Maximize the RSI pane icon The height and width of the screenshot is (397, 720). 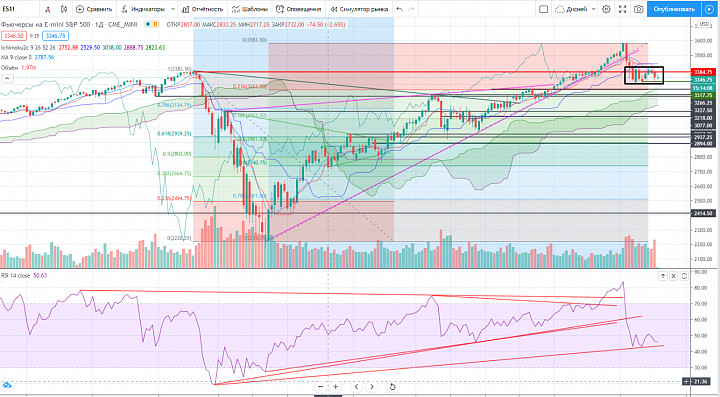coord(684,276)
